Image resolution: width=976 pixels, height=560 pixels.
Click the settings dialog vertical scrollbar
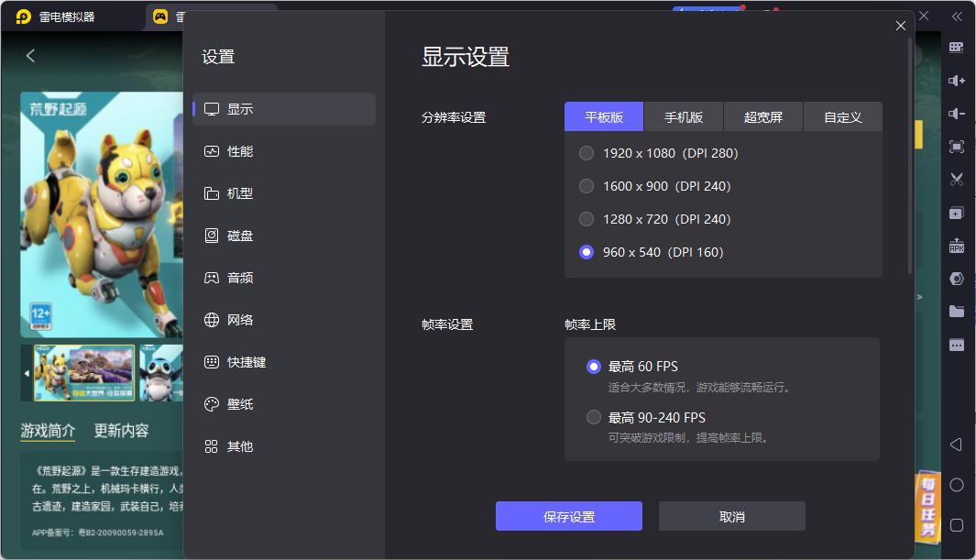coord(909,156)
